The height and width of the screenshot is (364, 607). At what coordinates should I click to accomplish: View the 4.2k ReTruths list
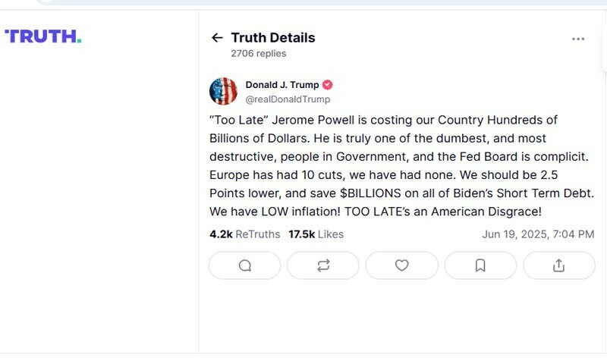(244, 234)
